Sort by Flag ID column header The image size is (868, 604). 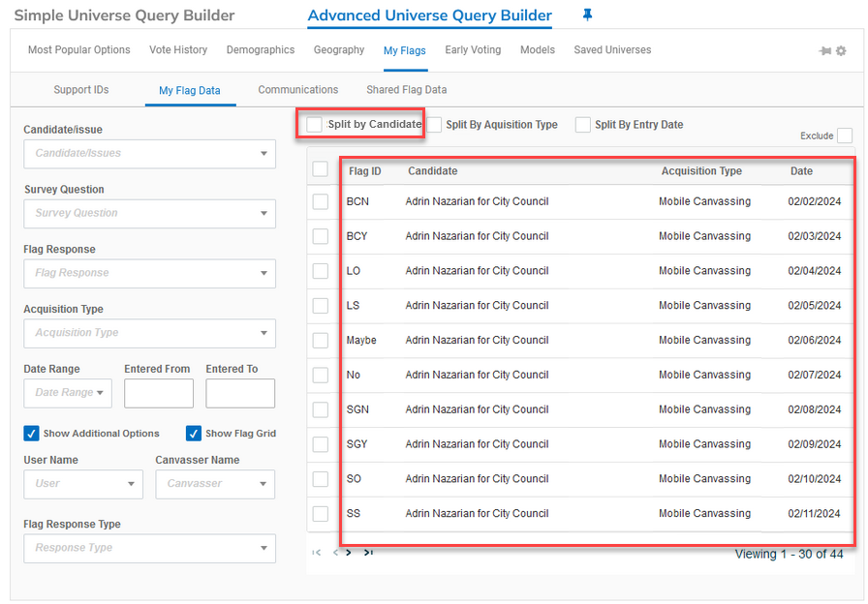[x=365, y=171]
